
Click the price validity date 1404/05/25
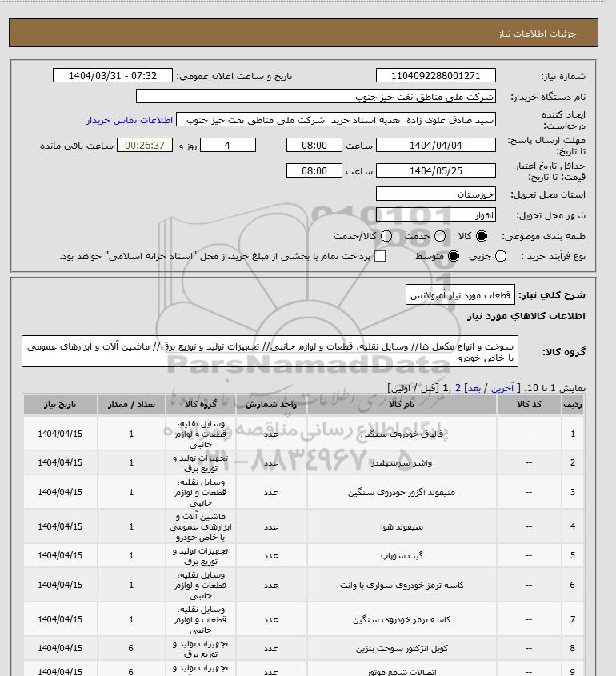coord(436,170)
